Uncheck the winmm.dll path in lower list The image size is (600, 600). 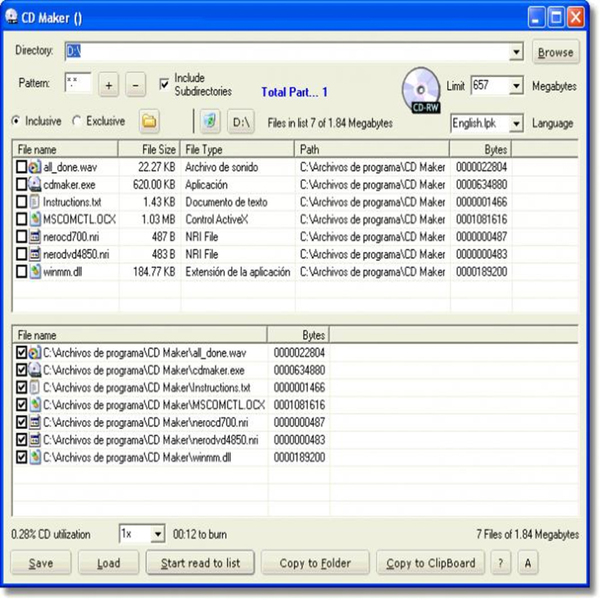tap(21, 457)
